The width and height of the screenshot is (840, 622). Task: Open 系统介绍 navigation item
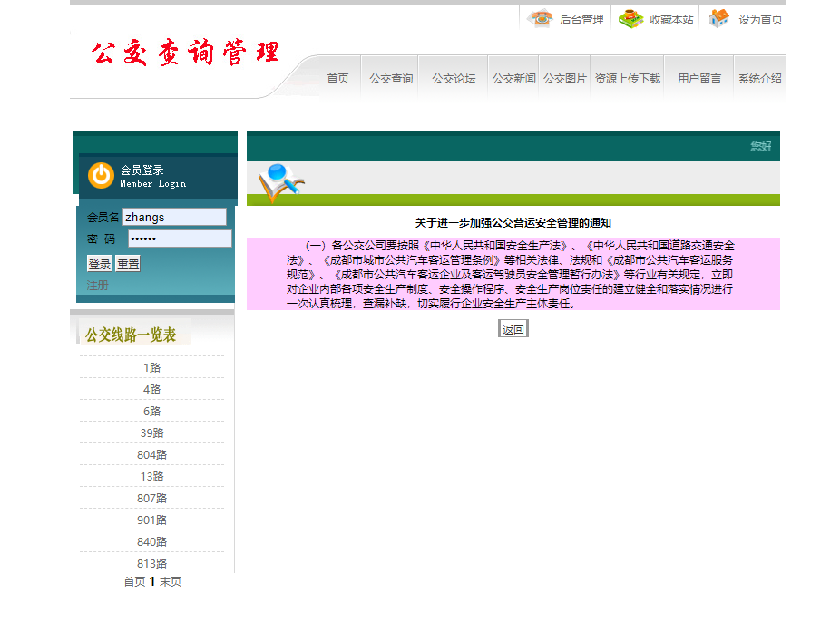click(759, 79)
